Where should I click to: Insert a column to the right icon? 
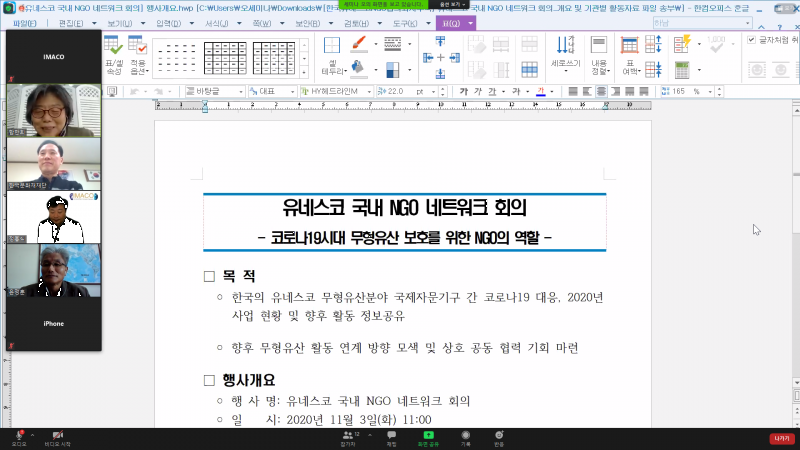pyautogui.click(x=455, y=58)
